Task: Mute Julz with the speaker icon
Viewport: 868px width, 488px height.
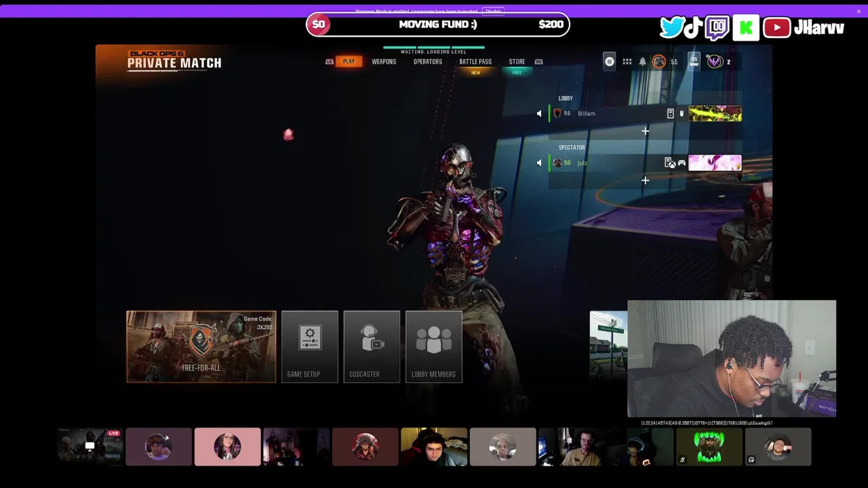Action: (539, 163)
